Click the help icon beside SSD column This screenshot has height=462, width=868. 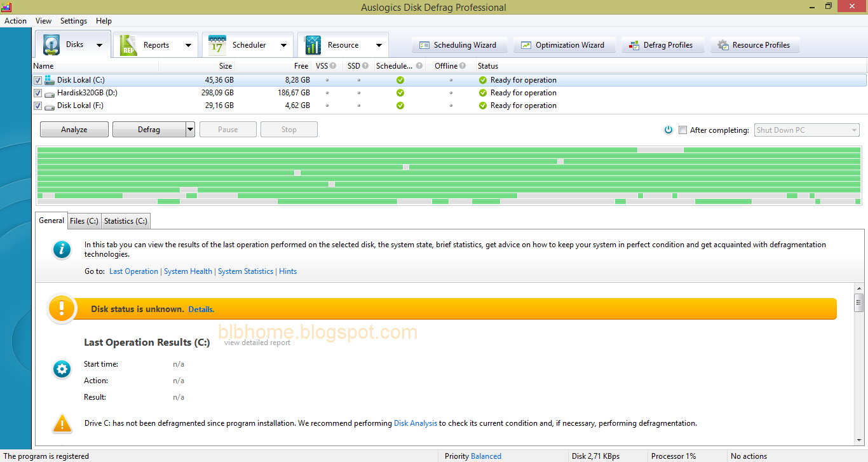tap(365, 65)
